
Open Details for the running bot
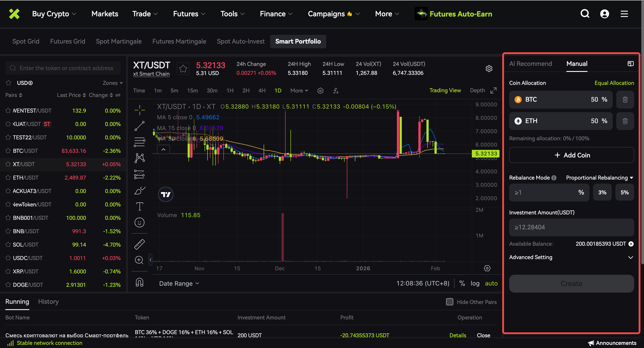point(458,335)
